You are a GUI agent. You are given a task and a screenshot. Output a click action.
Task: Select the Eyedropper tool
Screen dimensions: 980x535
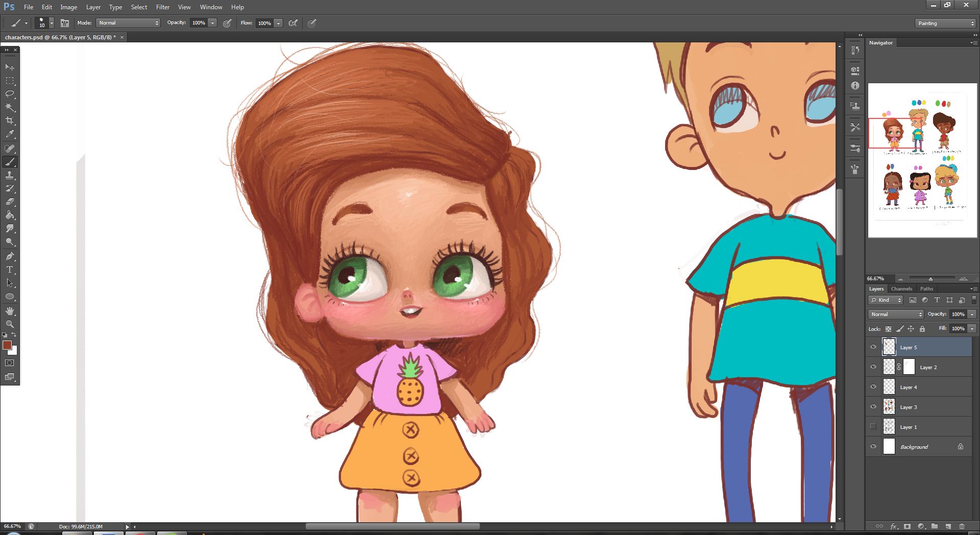(10, 134)
